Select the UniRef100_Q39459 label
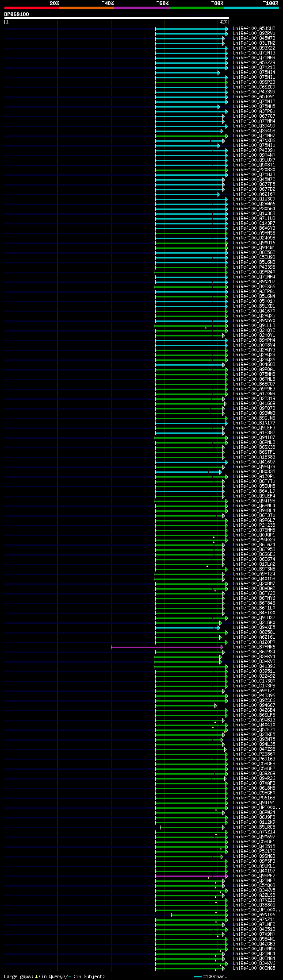 click(x=254, y=126)
